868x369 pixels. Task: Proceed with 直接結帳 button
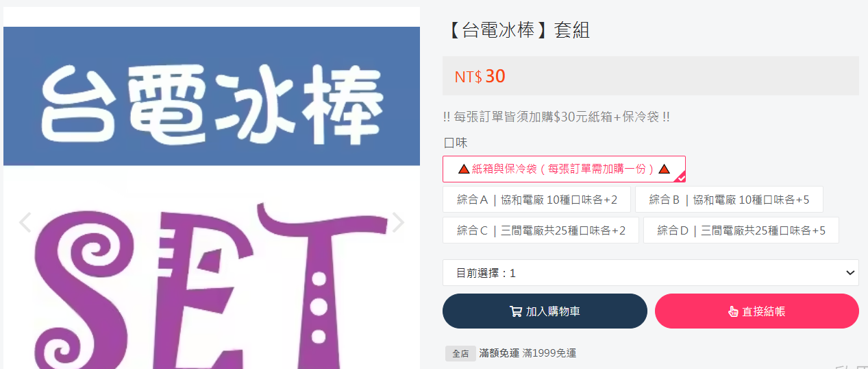(757, 311)
